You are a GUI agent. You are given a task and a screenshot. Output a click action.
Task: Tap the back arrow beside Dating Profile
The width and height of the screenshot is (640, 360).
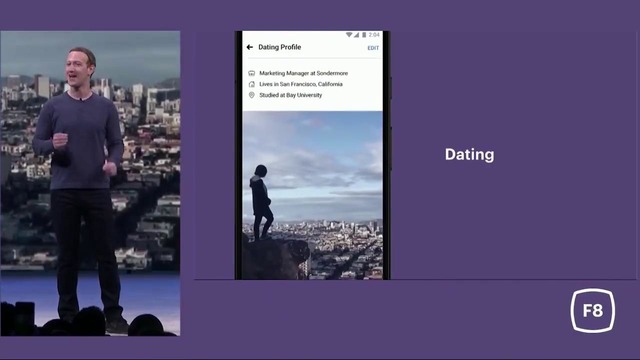pyautogui.click(x=250, y=47)
